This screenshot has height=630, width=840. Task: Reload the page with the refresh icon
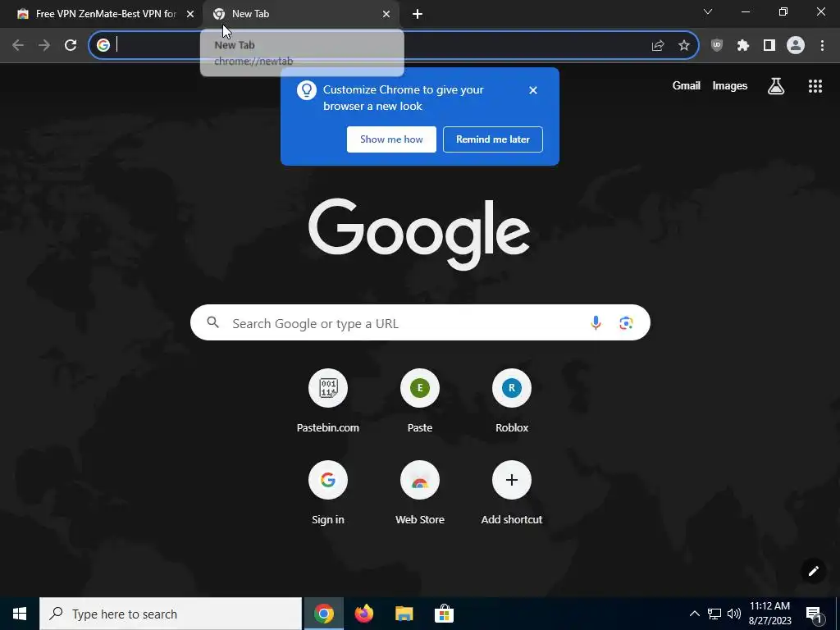tap(71, 46)
